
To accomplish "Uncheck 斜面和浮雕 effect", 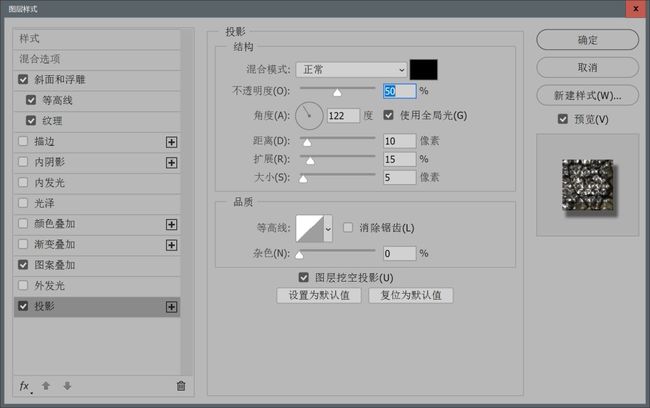I will [x=23, y=79].
